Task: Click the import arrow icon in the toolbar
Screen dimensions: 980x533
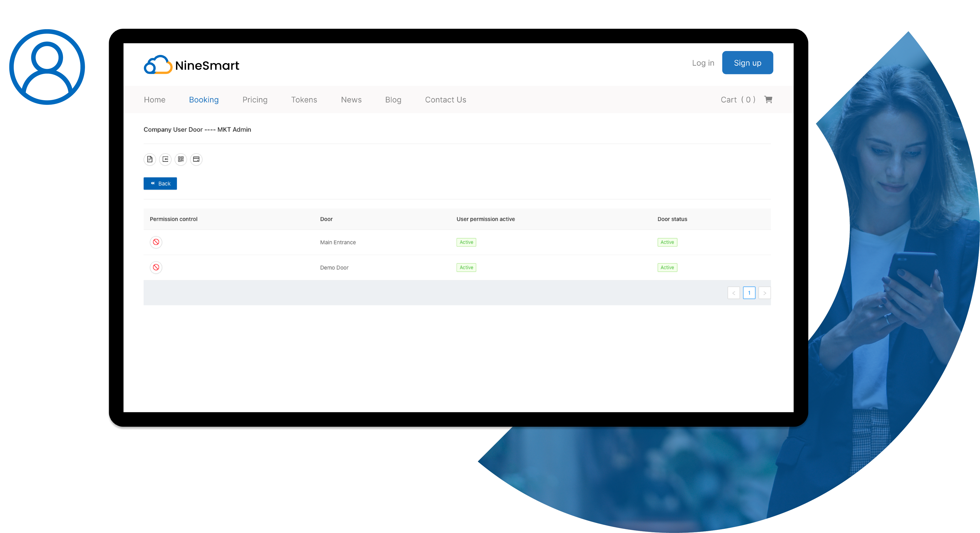Action: pyautogui.click(x=165, y=159)
